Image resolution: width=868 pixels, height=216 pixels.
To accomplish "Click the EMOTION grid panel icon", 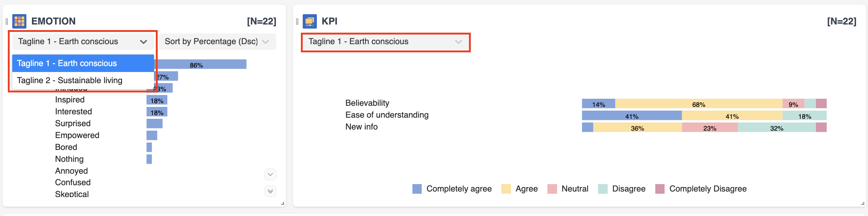I will [x=19, y=22].
